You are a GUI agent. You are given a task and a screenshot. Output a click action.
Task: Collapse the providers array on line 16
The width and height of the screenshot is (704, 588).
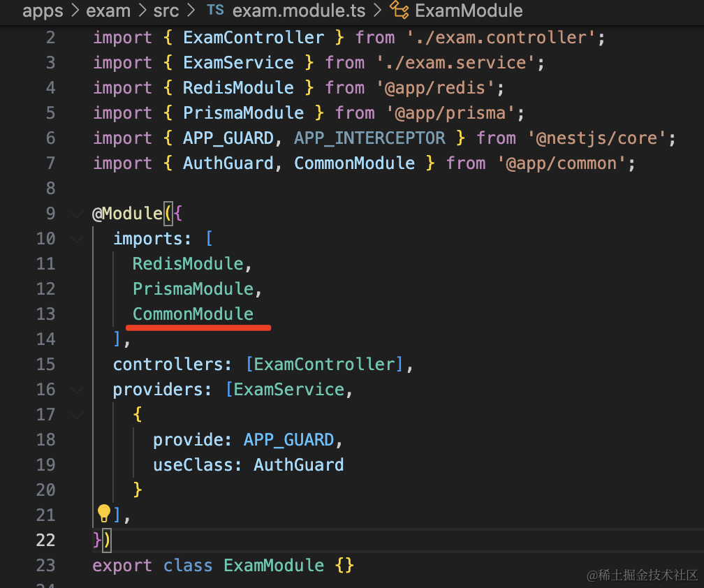[77, 390]
